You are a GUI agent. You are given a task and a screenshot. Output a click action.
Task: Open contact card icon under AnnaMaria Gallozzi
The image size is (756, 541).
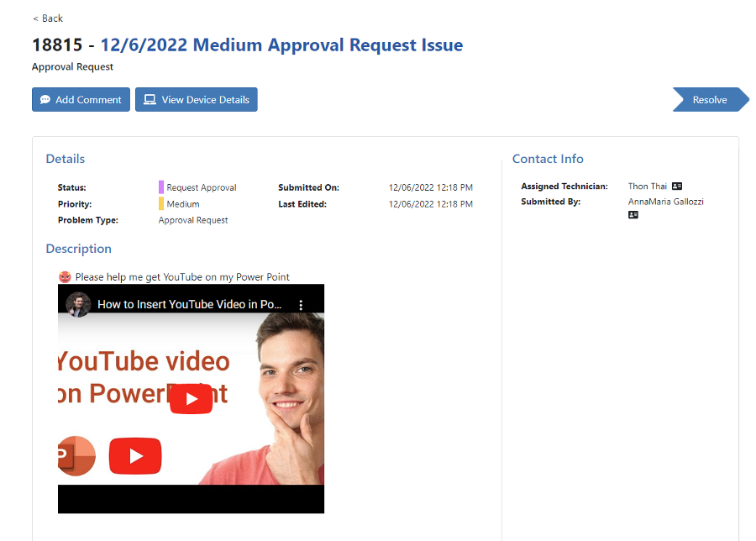(633, 214)
